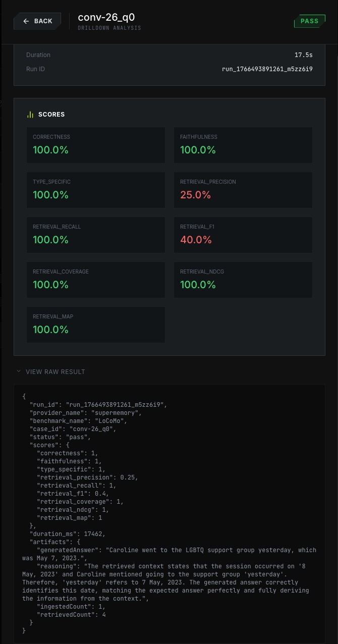Click the bar chart Scores icon
338x644 pixels.
click(x=30, y=115)
